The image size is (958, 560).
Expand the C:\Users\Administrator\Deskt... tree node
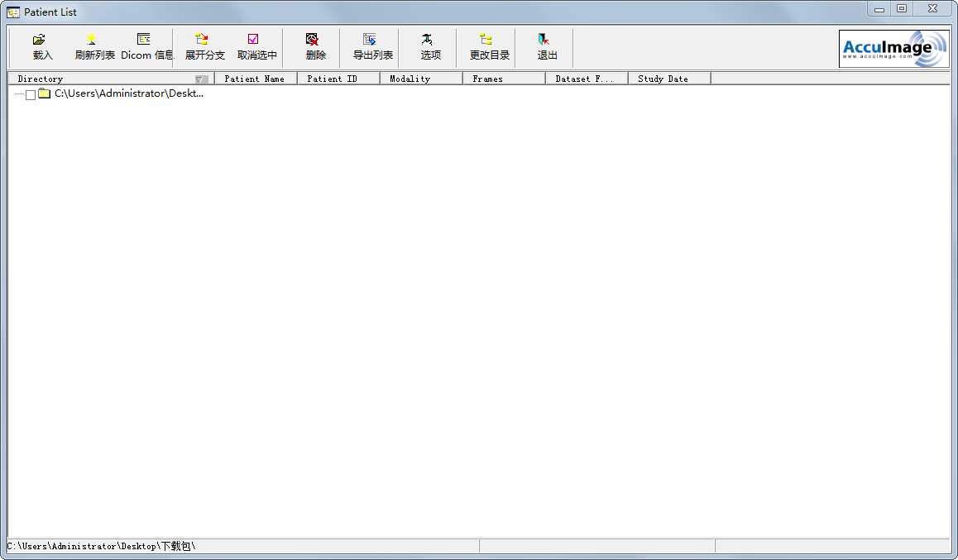pyautogui.click(x=18, y=94)
